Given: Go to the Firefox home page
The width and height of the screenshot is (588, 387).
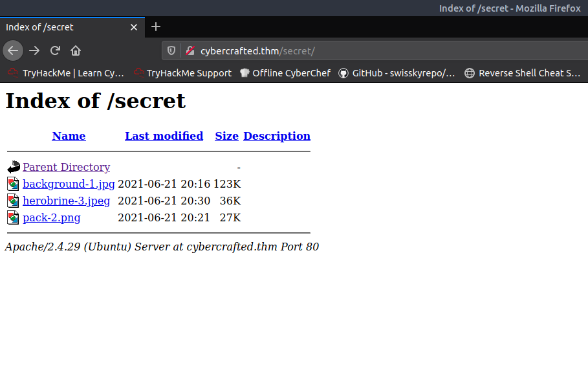Looking at the screenshot, I should [x=76, y=50].
